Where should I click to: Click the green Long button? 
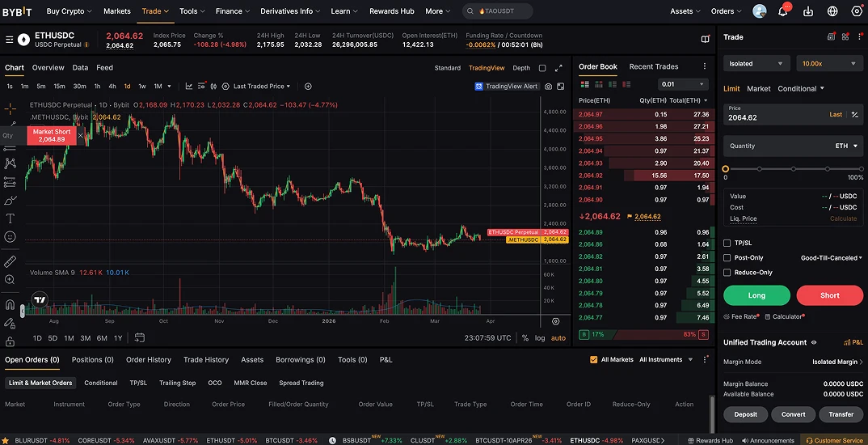pos(756,295)
